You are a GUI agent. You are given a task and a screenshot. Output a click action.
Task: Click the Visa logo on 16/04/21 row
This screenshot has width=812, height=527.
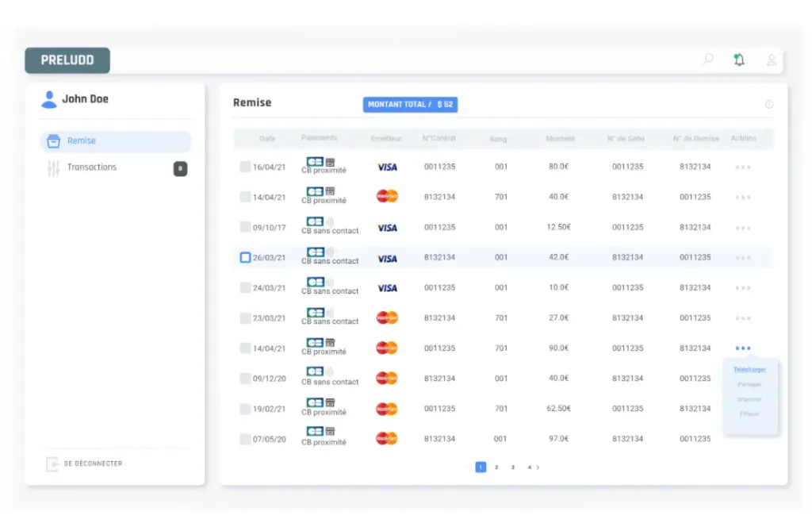pos(387,167)
